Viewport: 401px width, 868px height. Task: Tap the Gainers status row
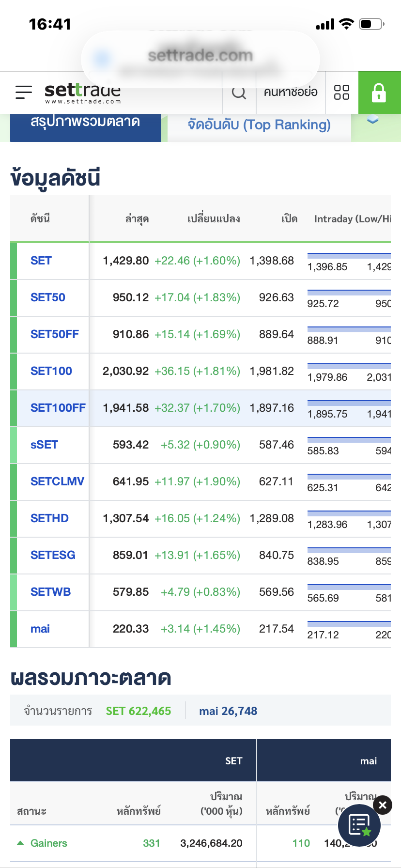tap(48, 843)
